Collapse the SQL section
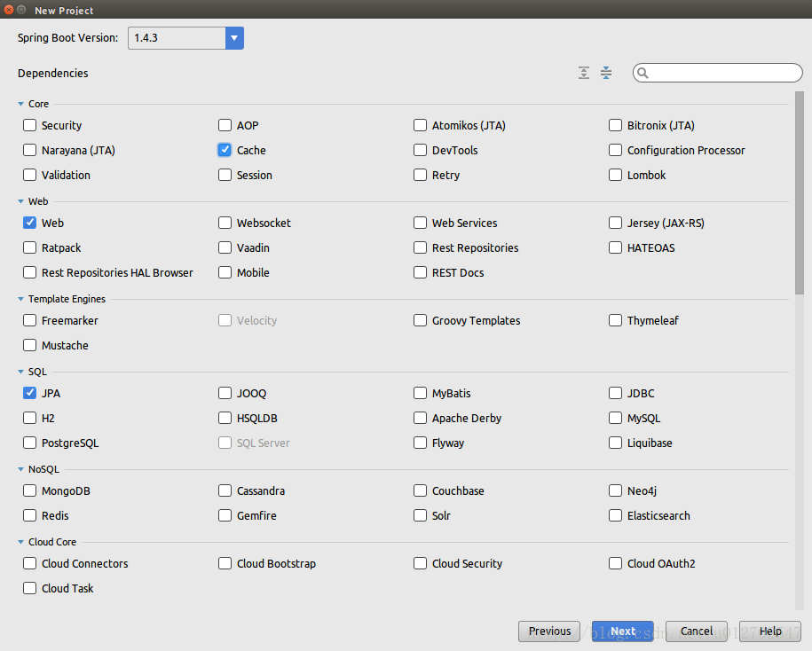The height and width of the screenshot is (651, 812). [20, 373]
